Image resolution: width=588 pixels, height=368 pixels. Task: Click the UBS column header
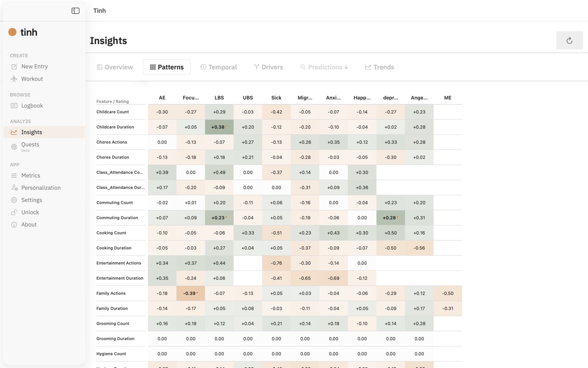point(248,98)
